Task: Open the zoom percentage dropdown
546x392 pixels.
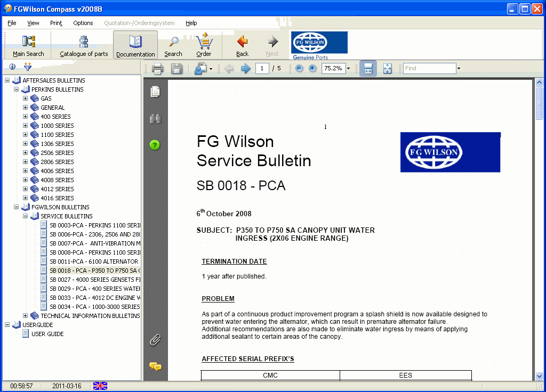Action: pyautogui.click(x=348, y=69)
